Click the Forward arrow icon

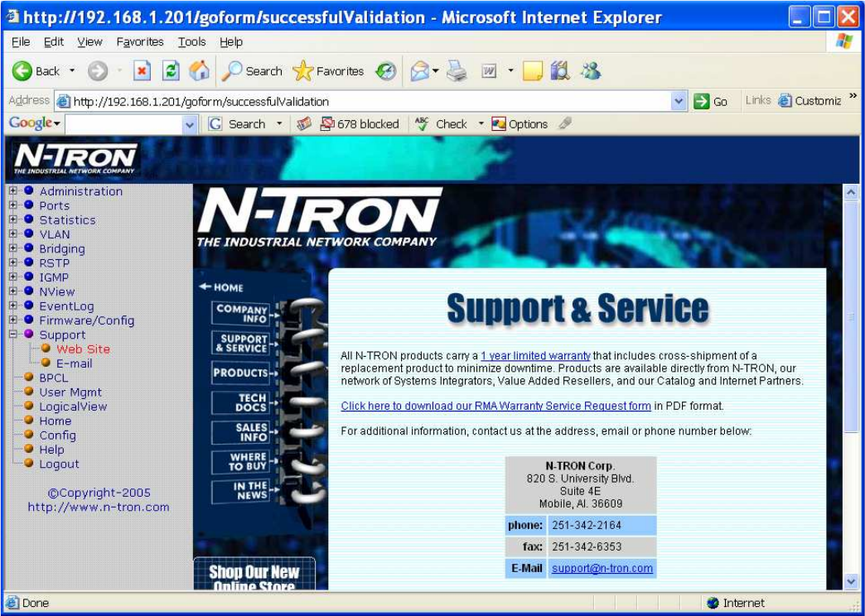[x=98, y=71]
